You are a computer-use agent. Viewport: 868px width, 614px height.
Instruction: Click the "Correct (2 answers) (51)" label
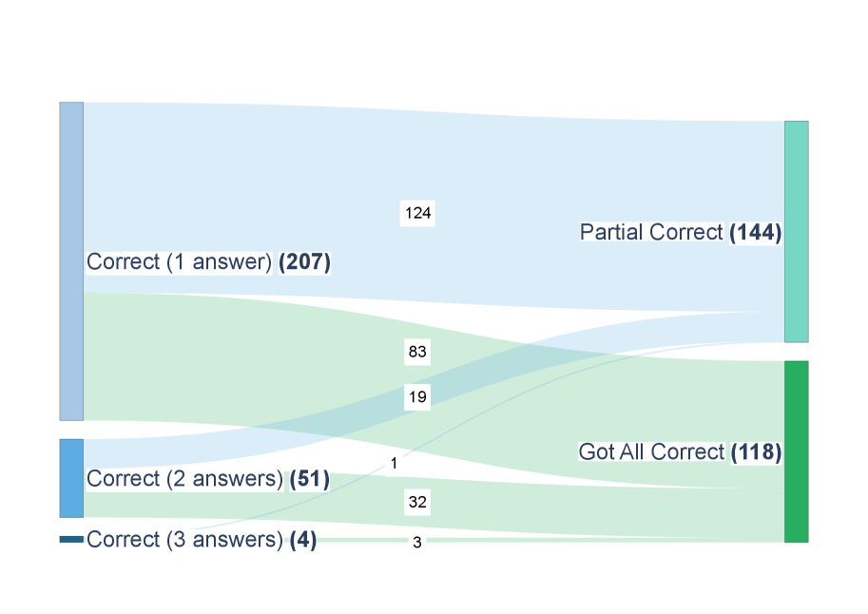pyautogui.click(x=208, y=479)
